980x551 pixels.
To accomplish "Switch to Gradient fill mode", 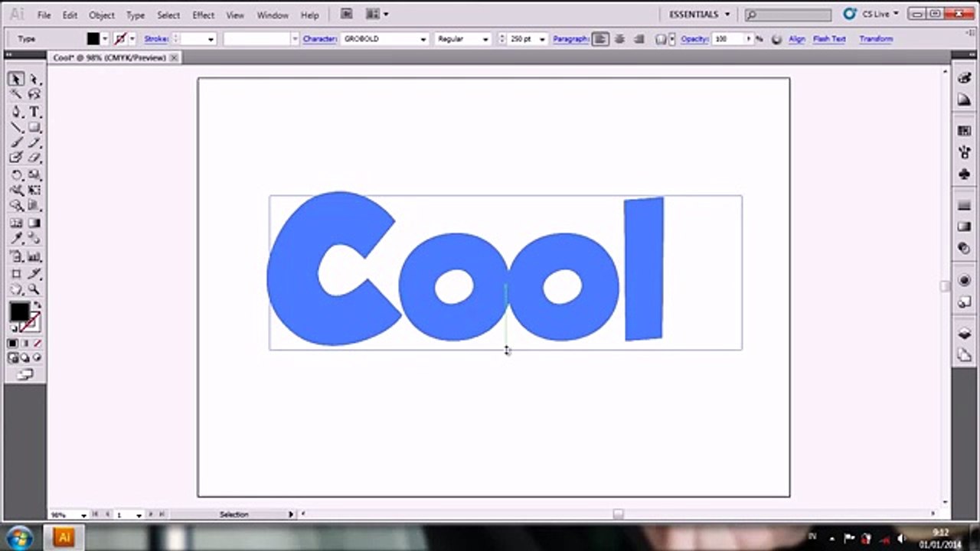I will pyautogui.click(x=24, y=344).
